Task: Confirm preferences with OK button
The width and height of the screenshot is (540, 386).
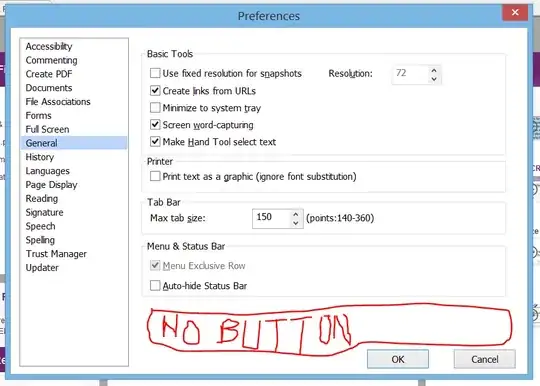Action: pyautogui.click(x=398, y=359)
